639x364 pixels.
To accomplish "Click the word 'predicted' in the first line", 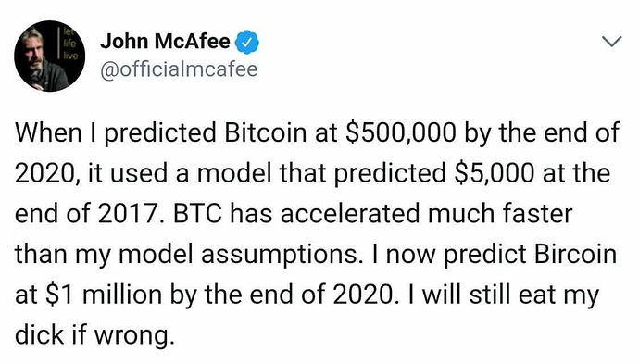I will [x=160, y=134].
